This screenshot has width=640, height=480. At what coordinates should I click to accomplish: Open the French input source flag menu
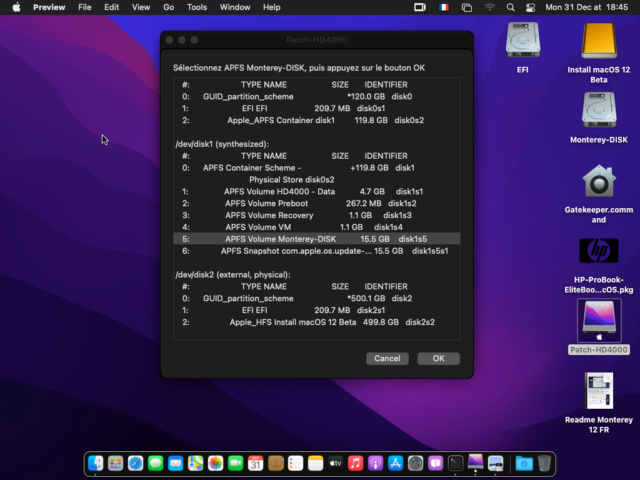point(444,7)
